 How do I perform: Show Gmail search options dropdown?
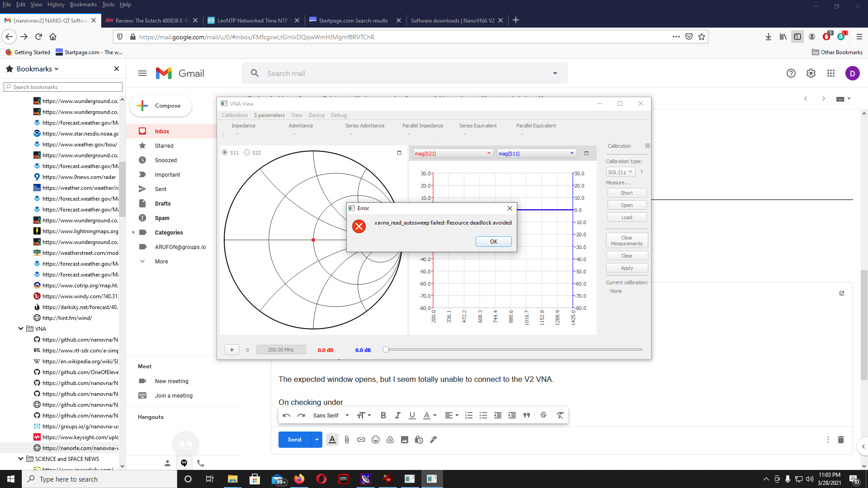[x=555, y=73]
